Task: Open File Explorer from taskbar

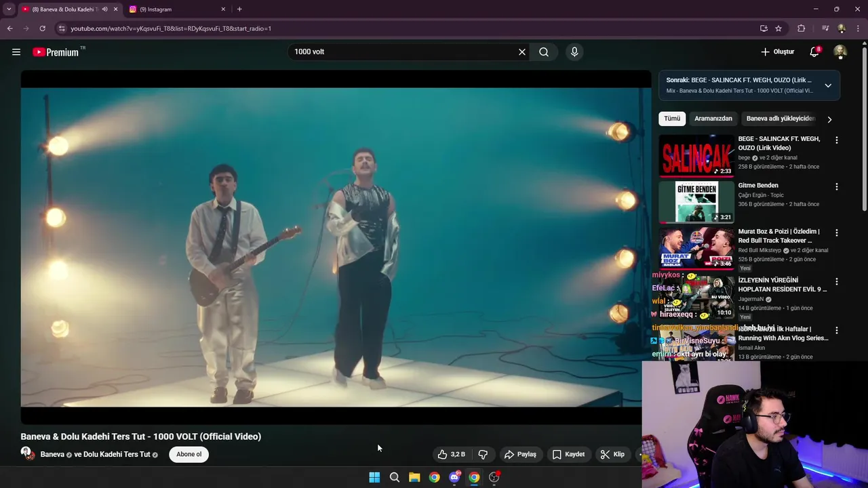Action: tap(414, 477)
